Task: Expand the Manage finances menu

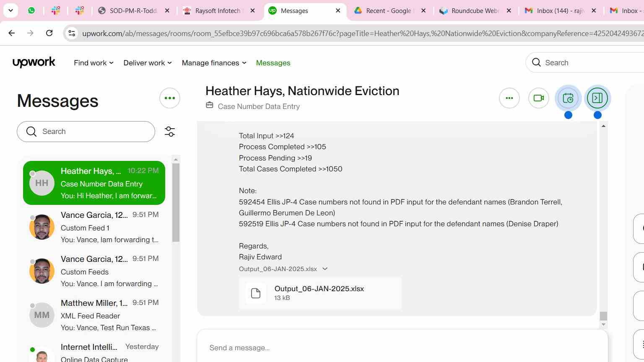Action: 214,63
